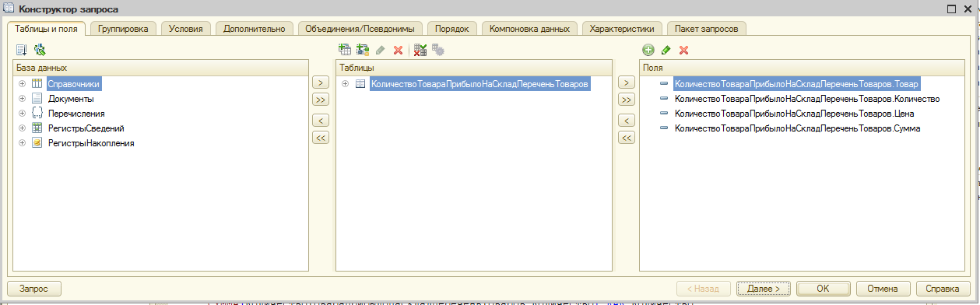Screen dimensions: 980x305
Task: Click the РегистрыНакопления icon
Action: (x=37, y=142)
